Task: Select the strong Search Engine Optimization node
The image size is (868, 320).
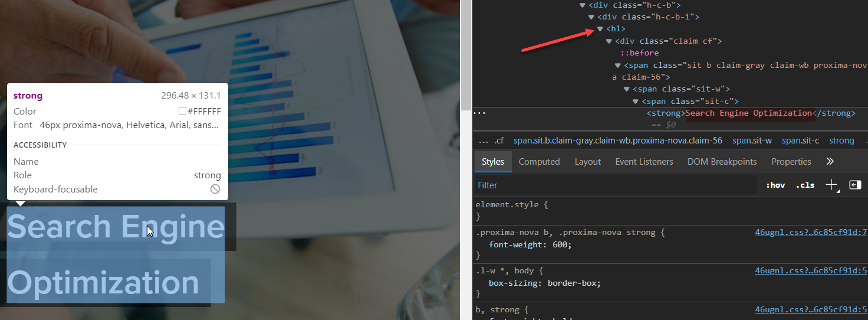Action: pos(751,113)
